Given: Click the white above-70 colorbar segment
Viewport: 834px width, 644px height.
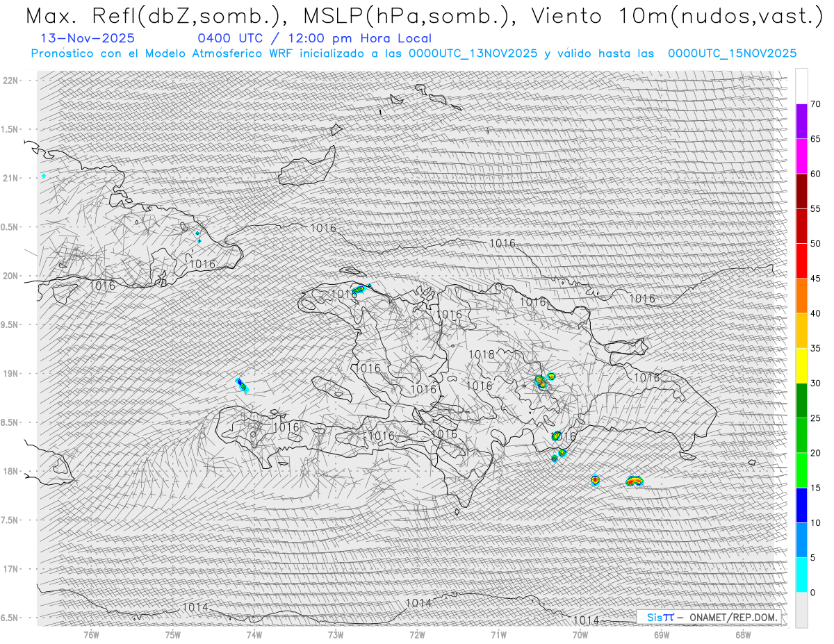Looking at the screenshot, I should coord(801,87).
